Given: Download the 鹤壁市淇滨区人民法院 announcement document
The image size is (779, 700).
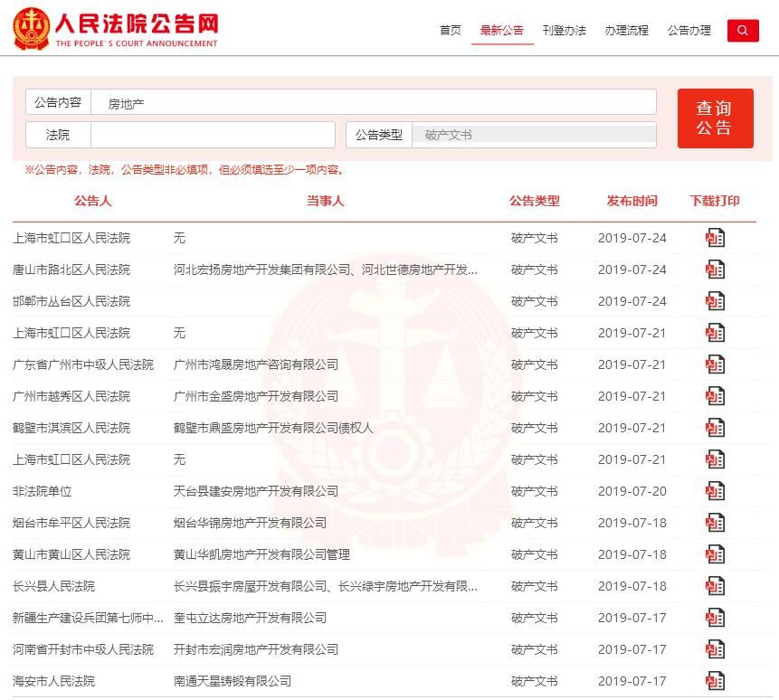Looking at the screenshot, I should click(x=715, y=428).
